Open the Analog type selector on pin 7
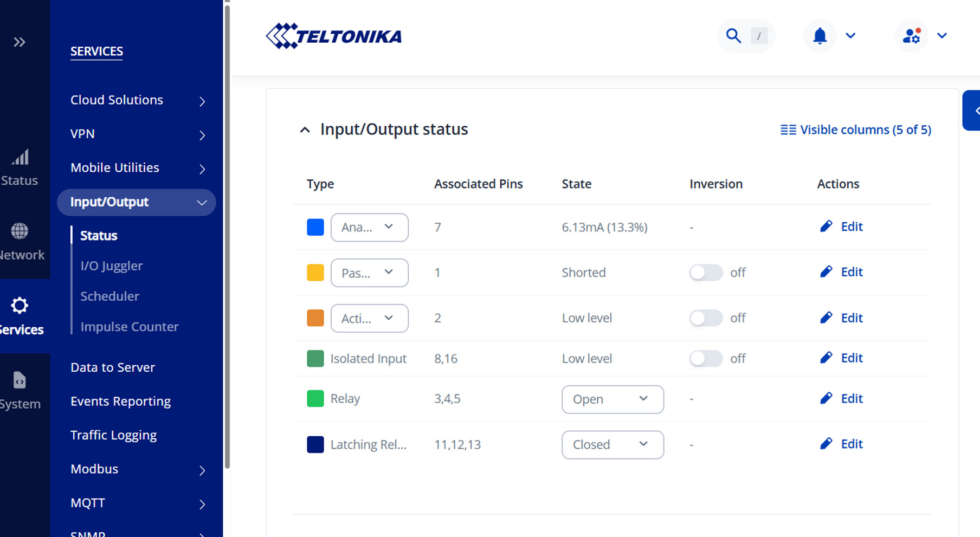Screen dimensions: 980x537 (369, 228)
